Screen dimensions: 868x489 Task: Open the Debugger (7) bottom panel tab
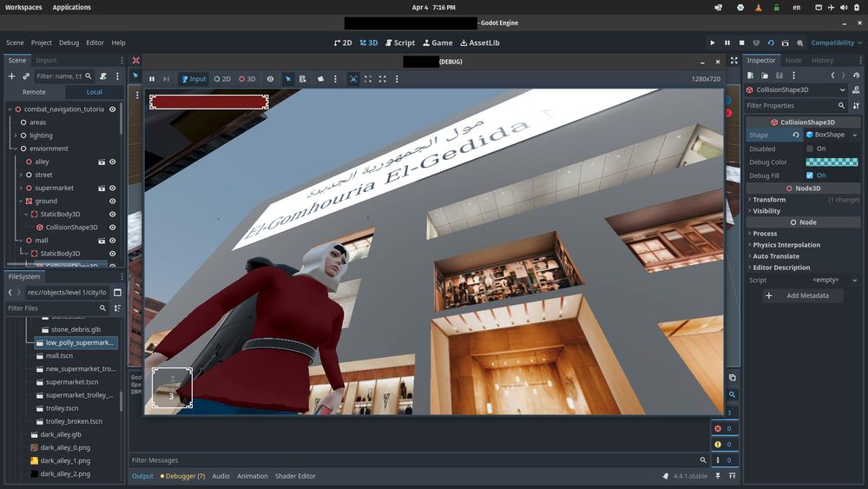click(182, 476)
